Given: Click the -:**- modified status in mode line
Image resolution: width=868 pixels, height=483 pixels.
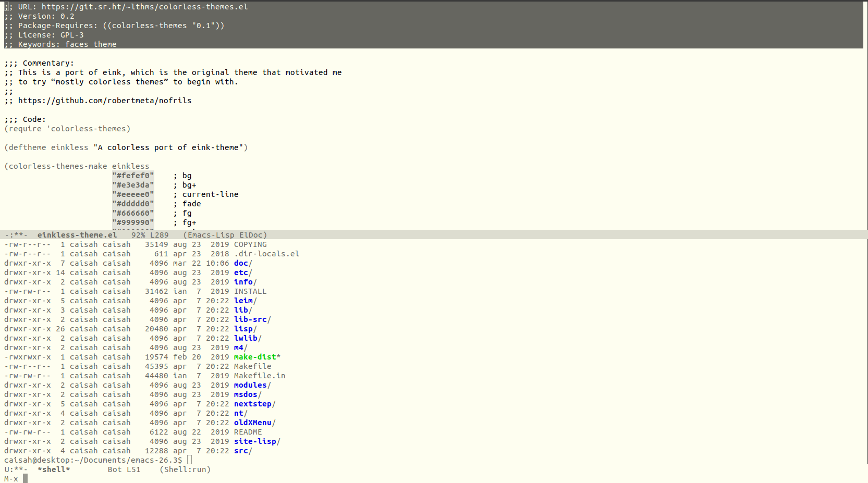Looking at the screenshot, I should tap(16, 235).
